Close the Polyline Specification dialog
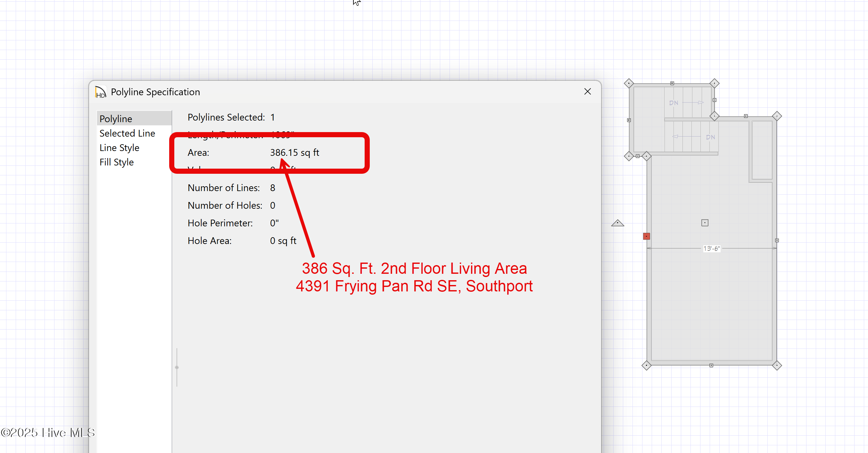Image resolution: width=868 pixels, height=453 pixels. click(587, 92)
